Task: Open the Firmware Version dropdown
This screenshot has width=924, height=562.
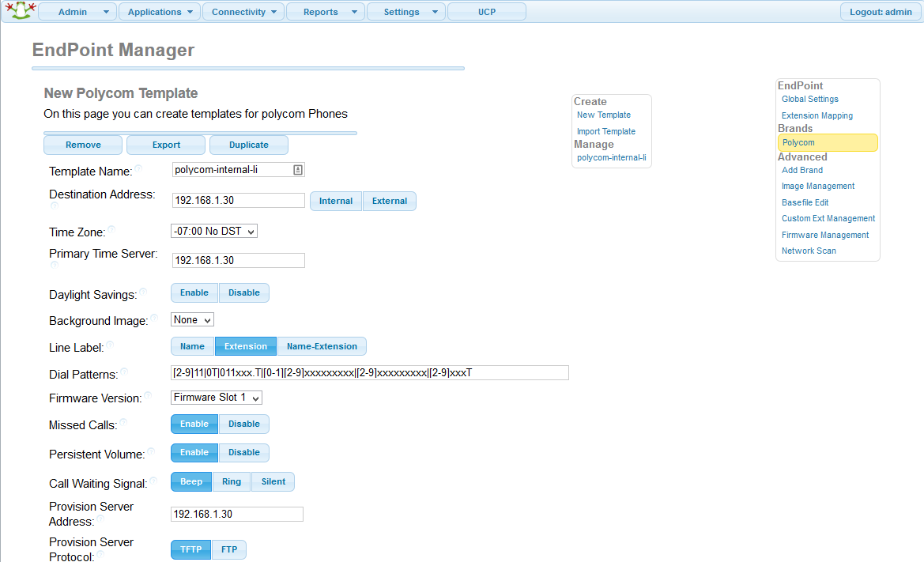Action: click(217, 398)
